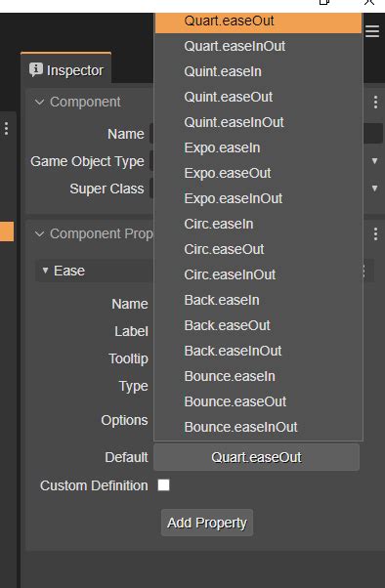Pick Bounce.easeOut easing
The width and height of the screenshot is (385, 588).
[x=258, y=401]
